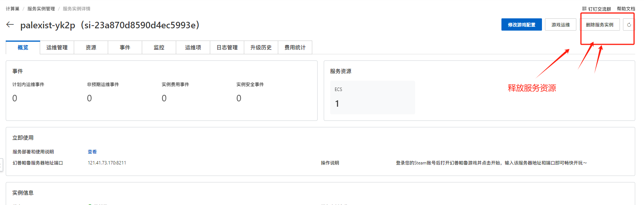Viewport: 644px width, 205px height.
Task: Switch to the 费用统计 tab
Action: click(x=295, y=47)
